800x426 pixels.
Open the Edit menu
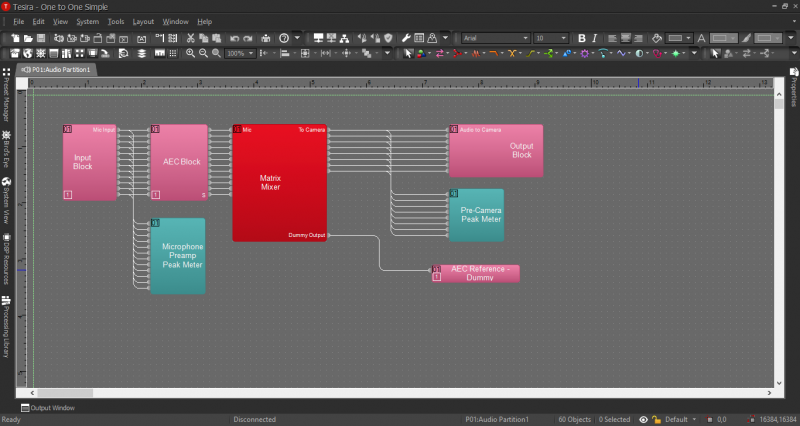click(x=38, y=21)
